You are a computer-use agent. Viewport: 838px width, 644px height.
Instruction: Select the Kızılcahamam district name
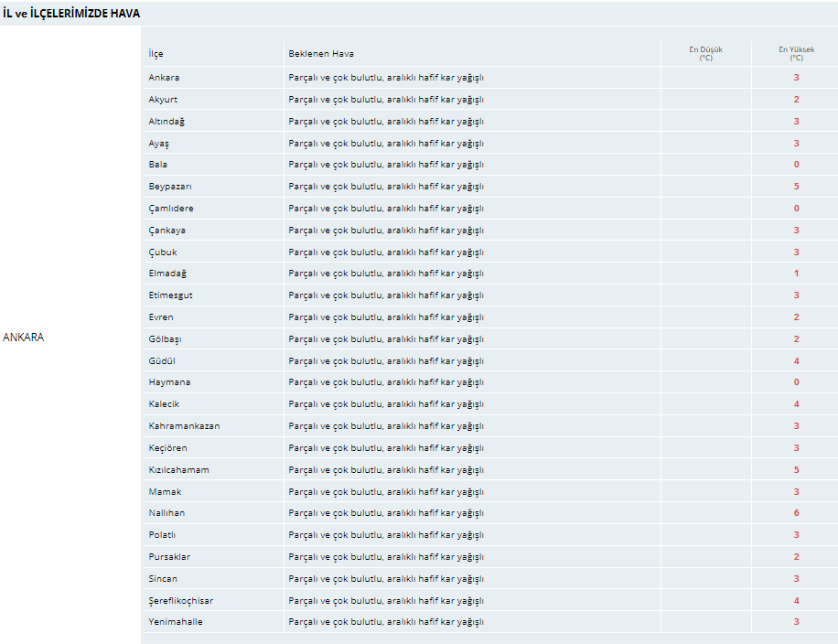(179, 470)
